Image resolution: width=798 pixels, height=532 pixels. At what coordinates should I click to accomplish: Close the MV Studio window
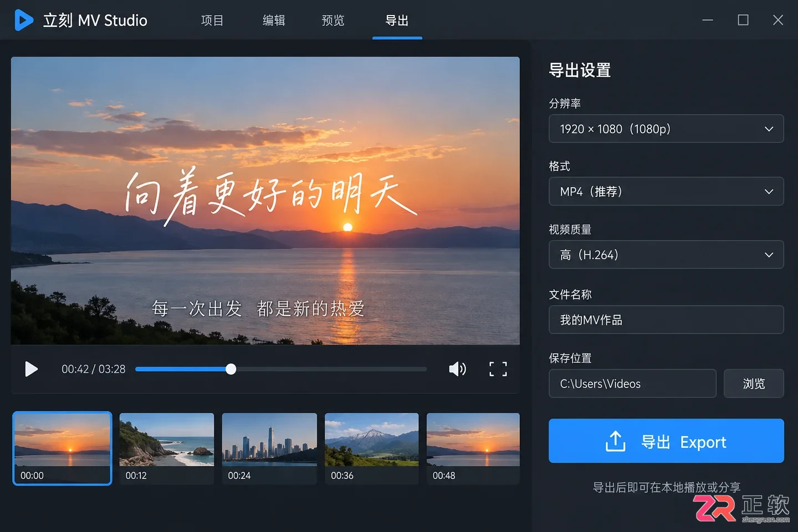[x=778, y=20]
